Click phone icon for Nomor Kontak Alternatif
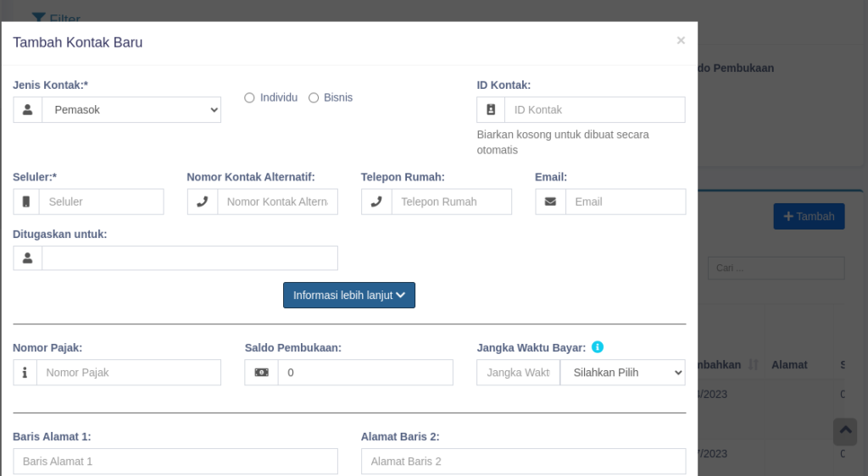The image size is (868, 476). 202,202
